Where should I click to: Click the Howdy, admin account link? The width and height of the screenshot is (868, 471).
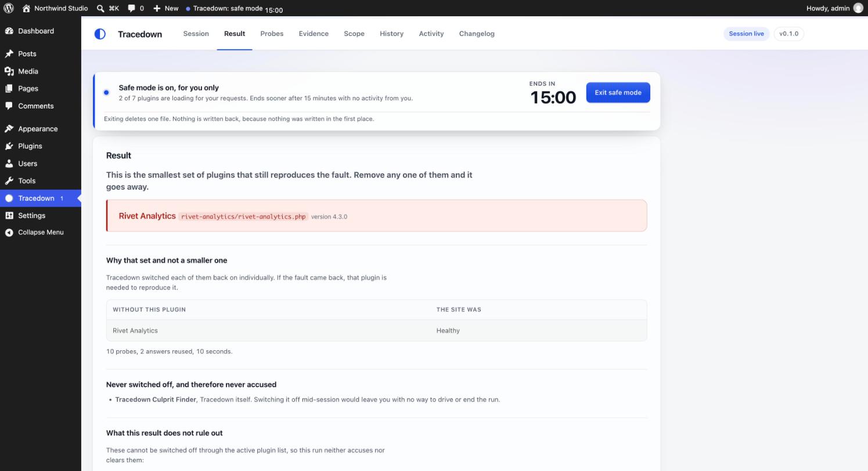point(834,8)
